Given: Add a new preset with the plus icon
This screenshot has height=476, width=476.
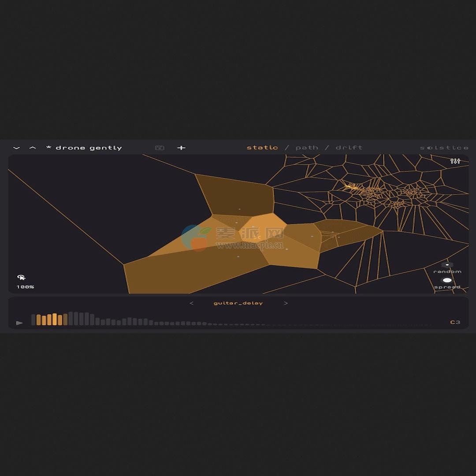Looking at the screenshot, I should pyautogui.click(x=181, y=148).
